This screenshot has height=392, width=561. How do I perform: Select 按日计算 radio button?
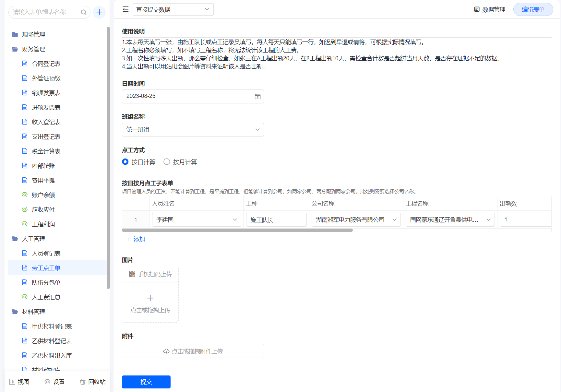125,161
